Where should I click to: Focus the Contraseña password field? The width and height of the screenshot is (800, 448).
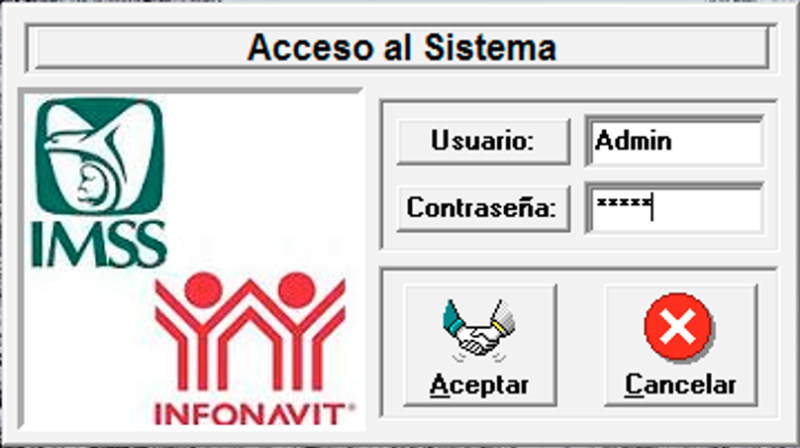[674, 208]
